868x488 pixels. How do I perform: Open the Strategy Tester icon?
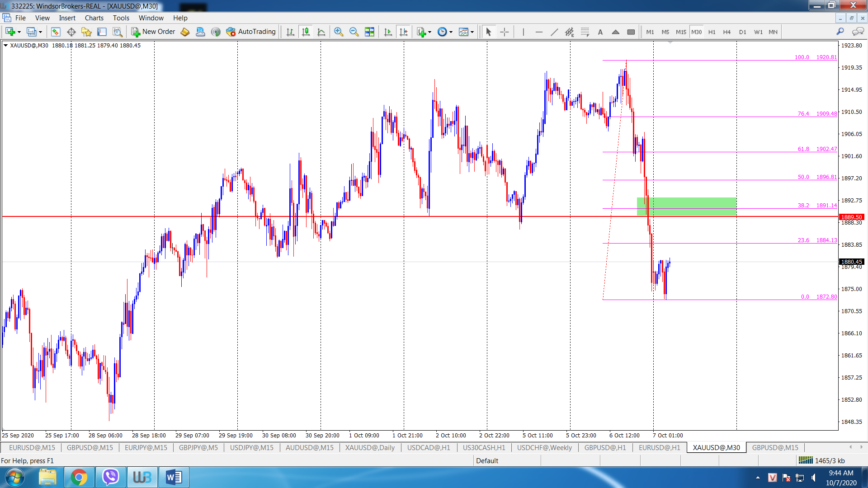point(118,32)
